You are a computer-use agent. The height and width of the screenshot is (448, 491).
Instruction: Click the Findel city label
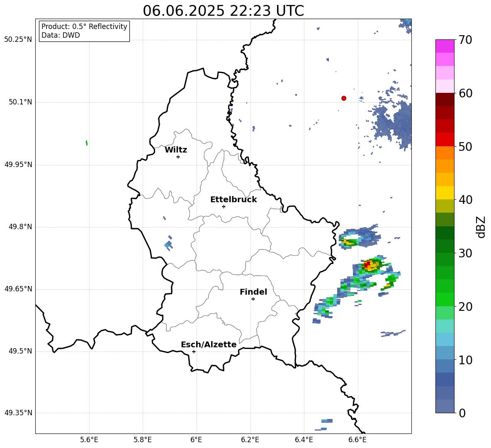253,292
